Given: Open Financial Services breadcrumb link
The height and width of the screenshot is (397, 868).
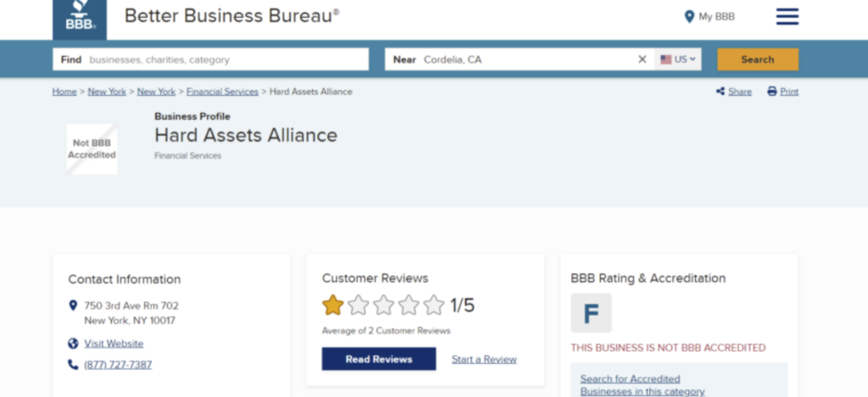Looking at the screenshot, I should (223, 92).
